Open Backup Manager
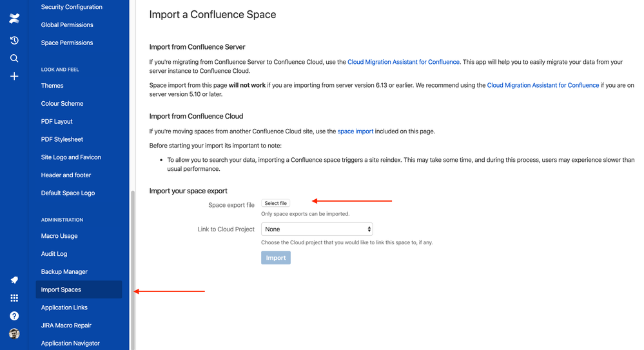The width and height of the screenshot is (644, 350). pos(64,271)
